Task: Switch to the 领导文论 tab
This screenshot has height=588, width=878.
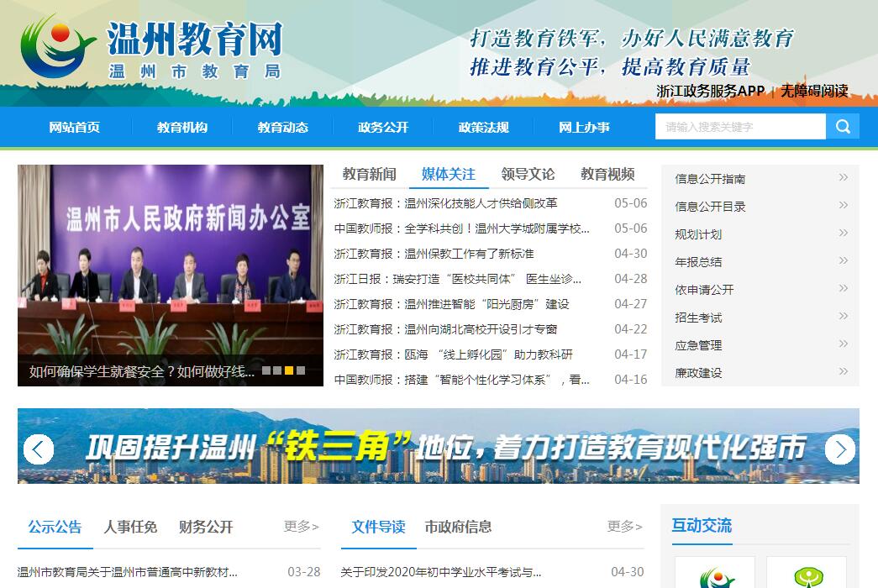Action: pos(528,175)
